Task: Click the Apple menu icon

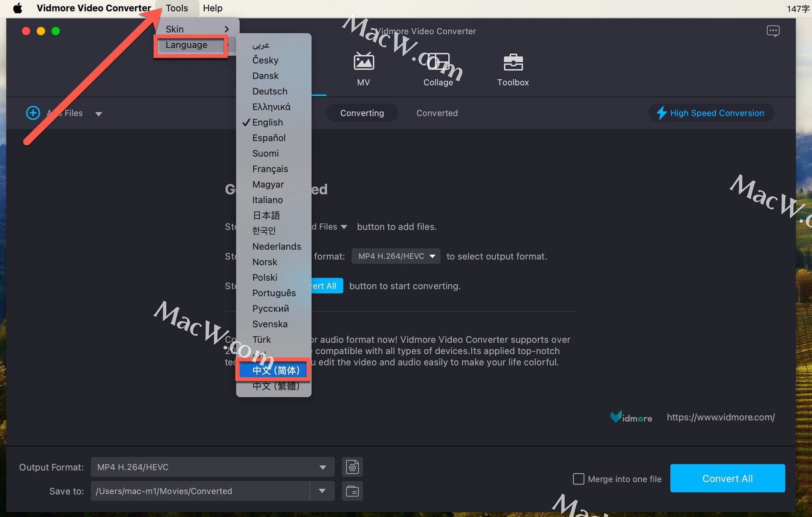Action: [17, 8]
